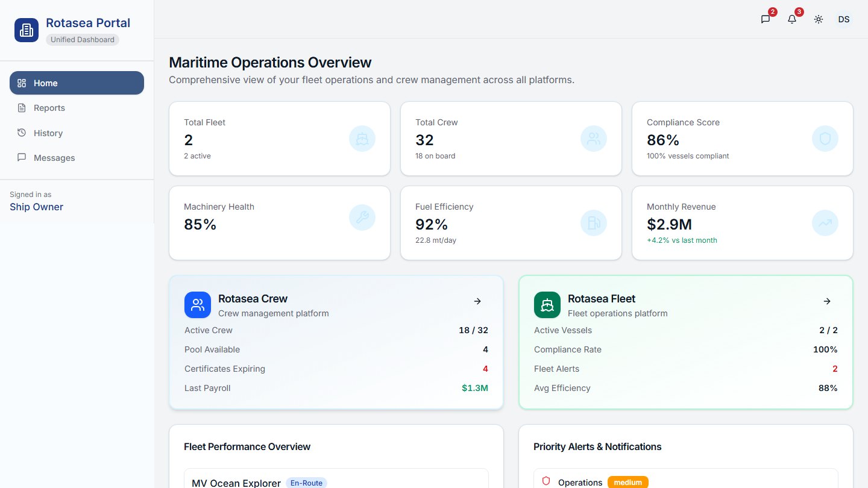Click the green Rotasea Fleet platform icon

coord(547,305)
